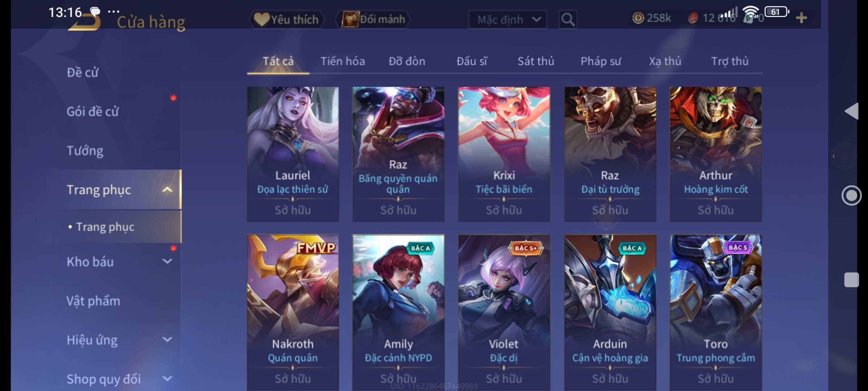Open Yêu thích heart favorites

(x=287, y=19)
